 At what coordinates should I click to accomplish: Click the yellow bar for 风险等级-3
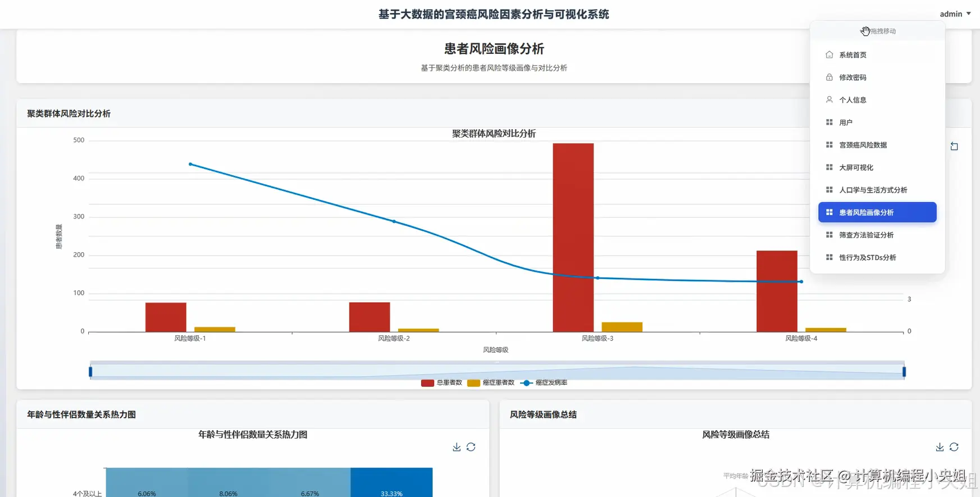pyautogui.click(x=622, y=327)
